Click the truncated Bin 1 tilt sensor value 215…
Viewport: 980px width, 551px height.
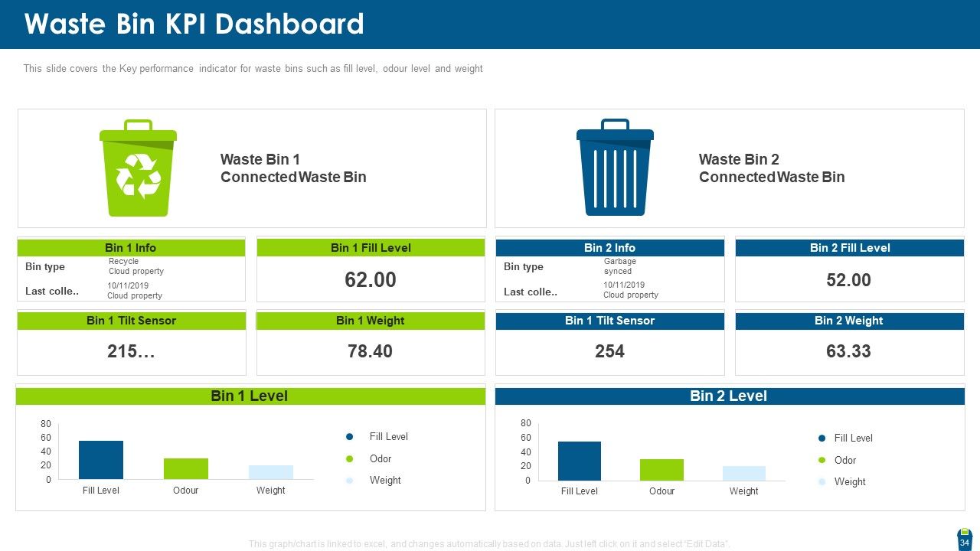click(x=132, y=351)
